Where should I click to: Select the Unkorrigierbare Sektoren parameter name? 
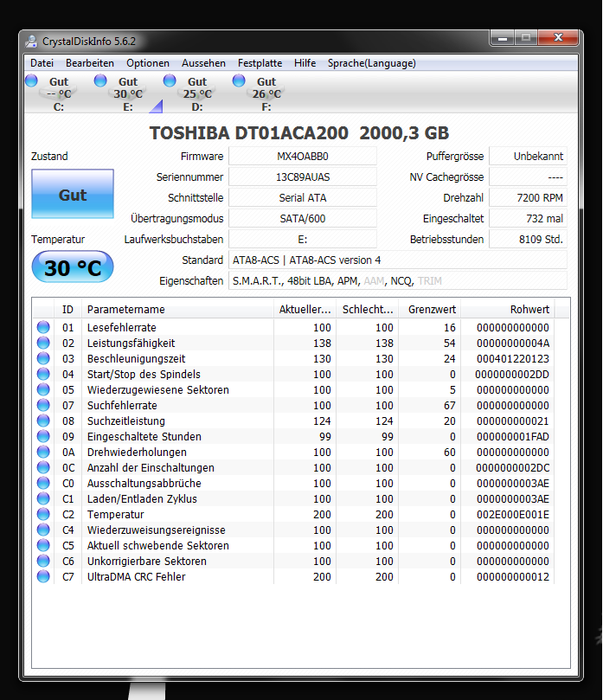147,562
